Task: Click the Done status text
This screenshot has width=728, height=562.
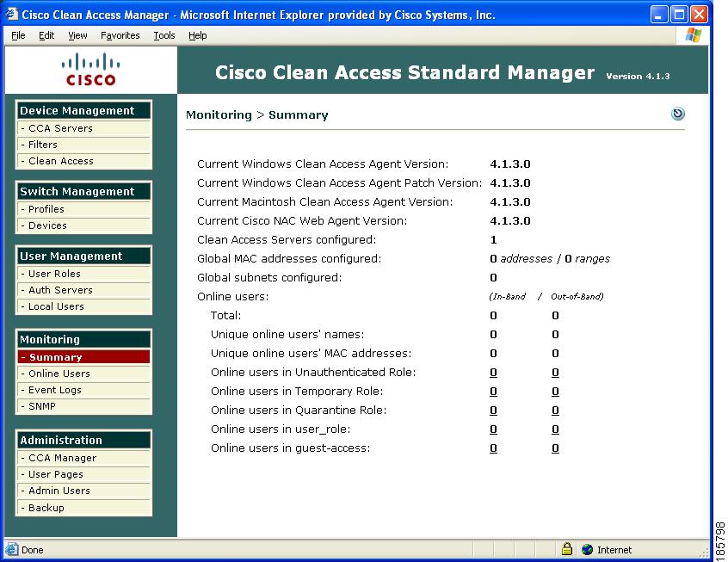Action: click(33, 550)
